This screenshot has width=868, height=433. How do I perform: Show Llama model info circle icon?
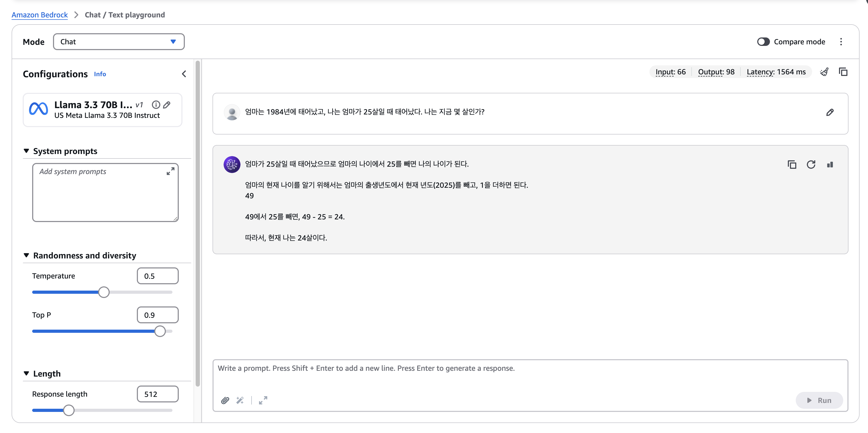(156, 105)
